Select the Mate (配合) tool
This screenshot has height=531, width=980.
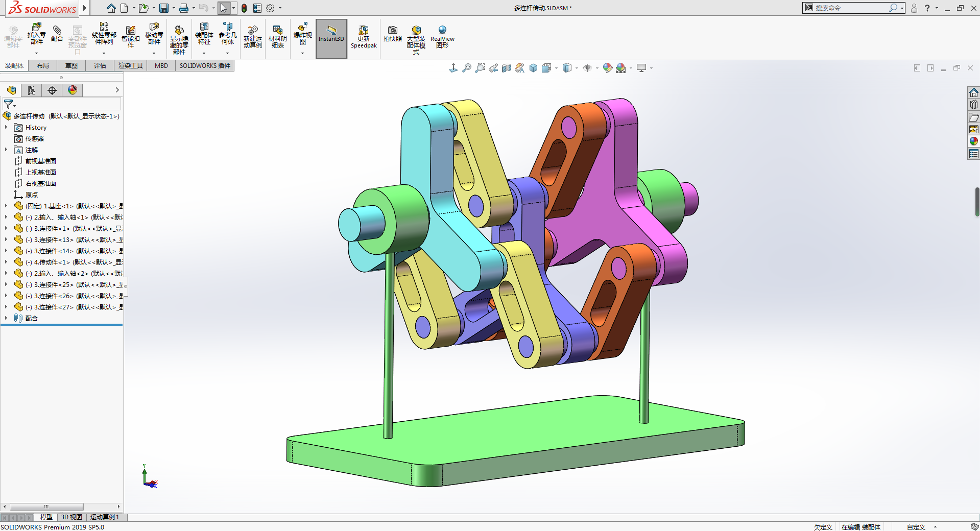point(57,34)
